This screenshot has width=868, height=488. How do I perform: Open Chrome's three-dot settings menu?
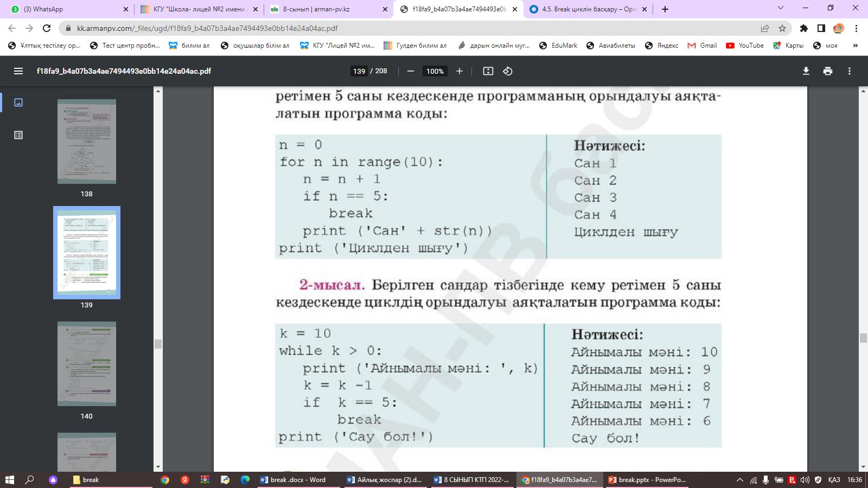(856, 28)
